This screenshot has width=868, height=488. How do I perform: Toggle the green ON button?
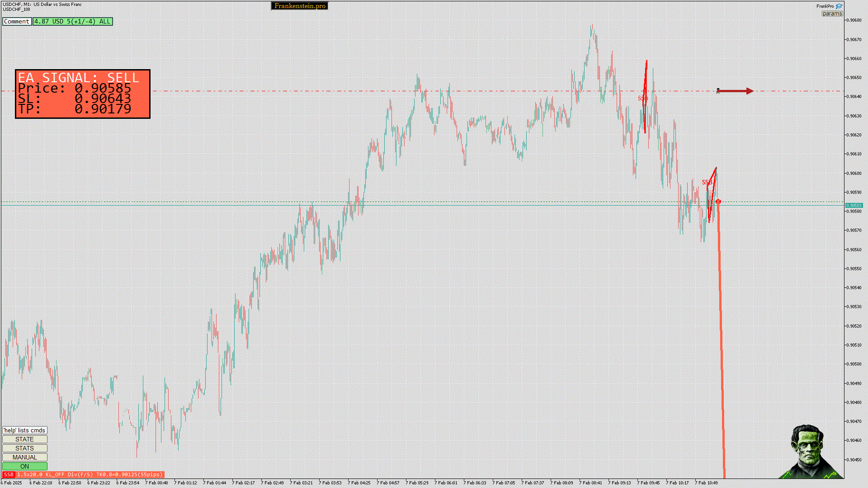[x=24, y=466]
